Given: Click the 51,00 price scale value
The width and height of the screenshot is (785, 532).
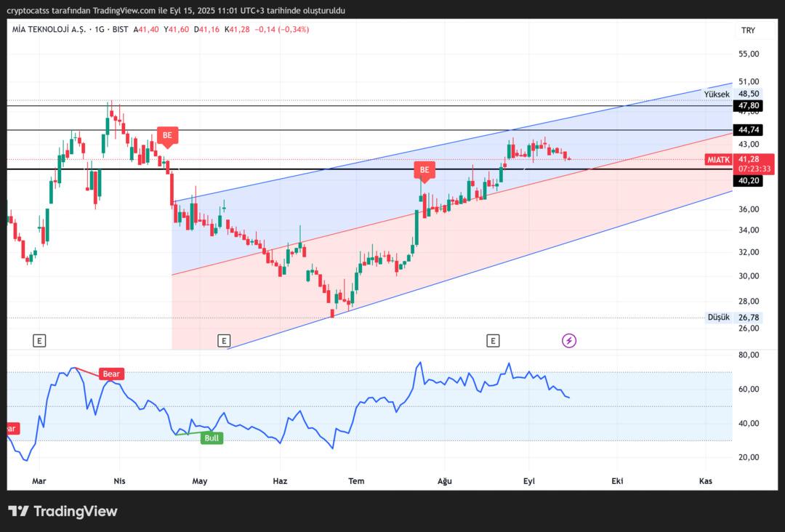Looking at the screenshot, I should pyautogui.click(x=749, y=81).
